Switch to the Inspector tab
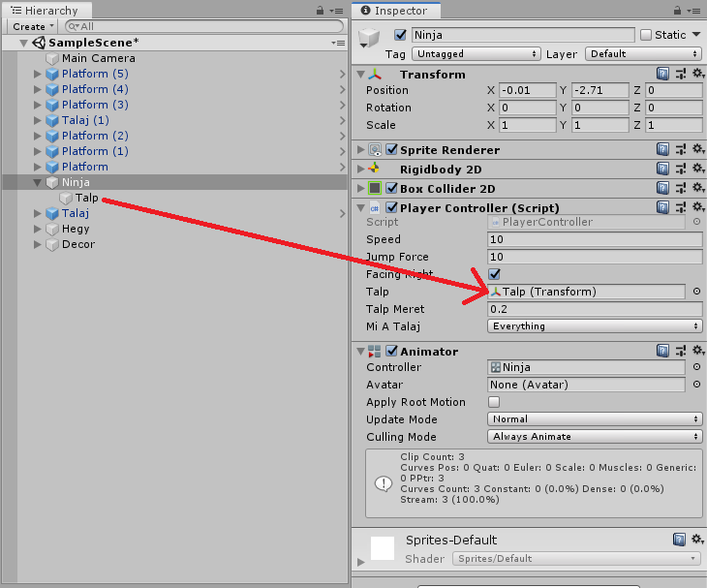Image resolution: width=707 pixels, height=588 pixels. pyautogui.click(x=395, y=11)
